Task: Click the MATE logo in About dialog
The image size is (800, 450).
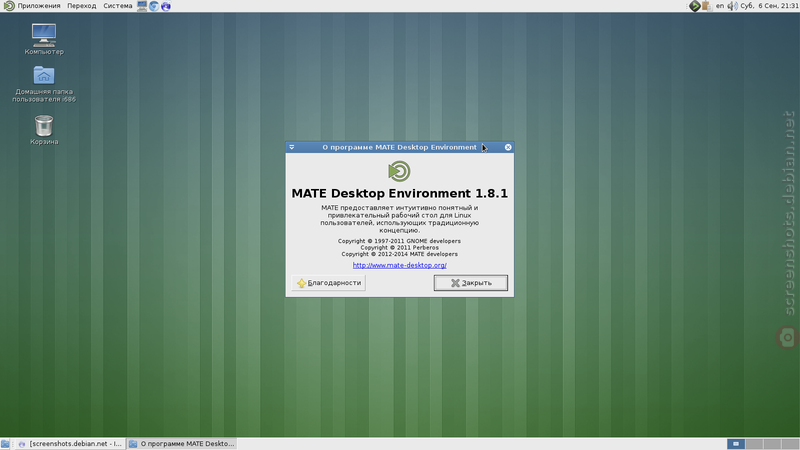Action: pyautogui.click(x=399, y=171)
